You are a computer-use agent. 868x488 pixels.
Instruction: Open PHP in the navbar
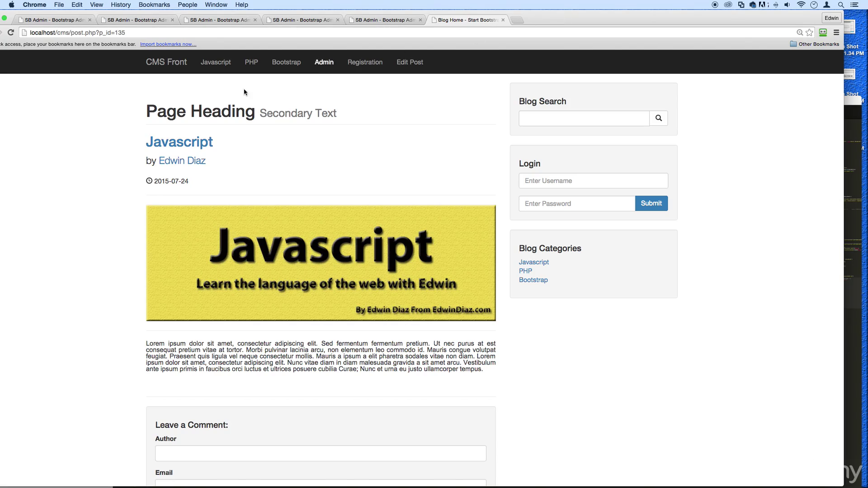(x=251, y=62)
